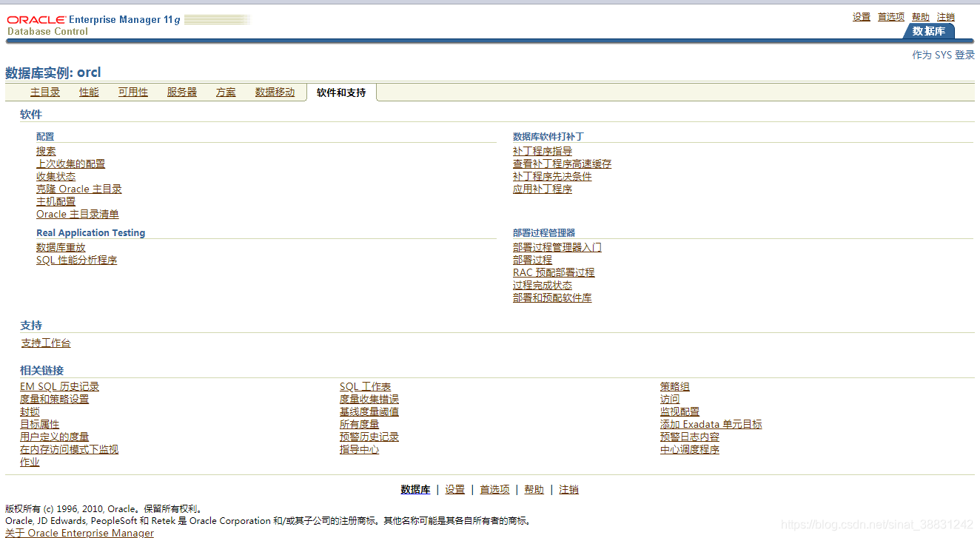Image resolution: width=980 pixels, height=538 pixels.
Task: Open the 可用性 tab
Action: (x=133, y=93)
